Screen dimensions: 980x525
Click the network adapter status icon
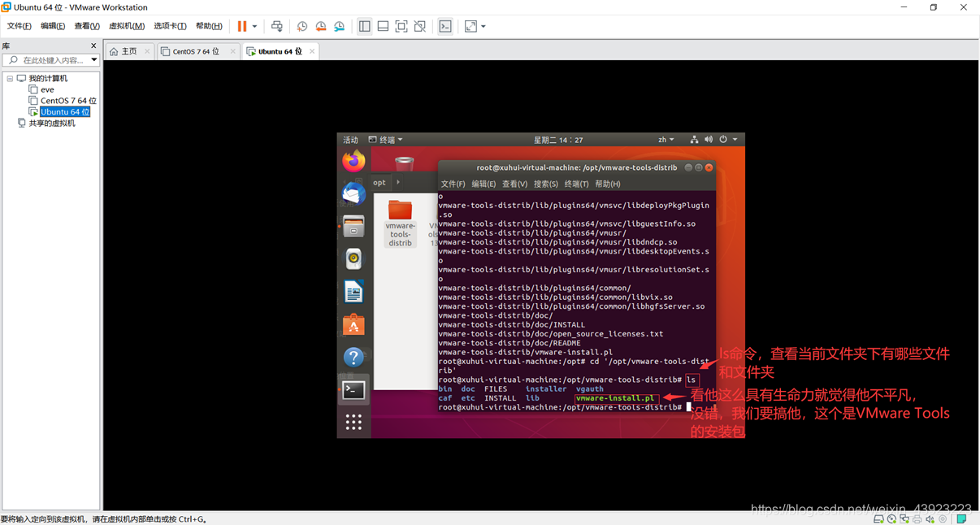(x=904, y=518)
